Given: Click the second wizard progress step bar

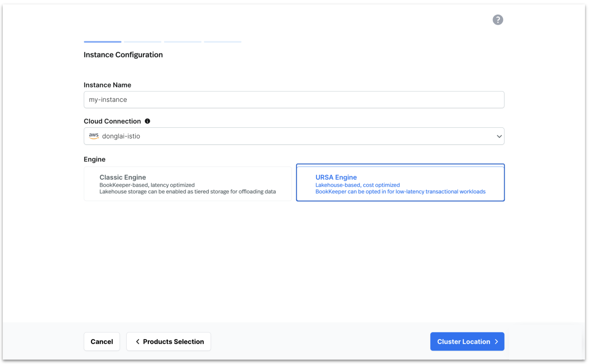Looking at the screenshot, I should click(x=143, y=42).
